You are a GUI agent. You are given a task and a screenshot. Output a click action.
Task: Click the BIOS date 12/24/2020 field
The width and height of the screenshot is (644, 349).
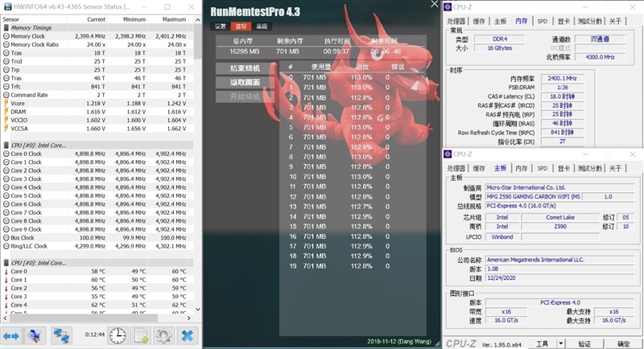(560, 278)
